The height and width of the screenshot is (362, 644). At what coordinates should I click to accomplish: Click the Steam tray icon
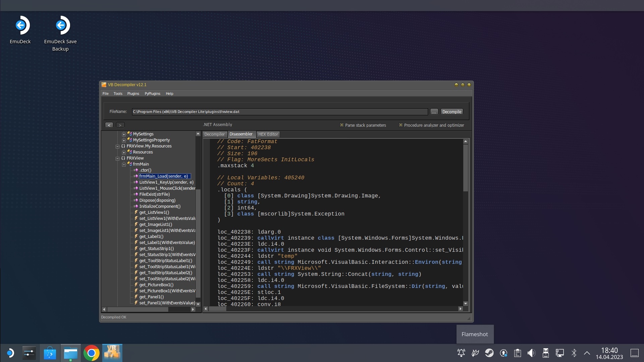coord(489,353)
